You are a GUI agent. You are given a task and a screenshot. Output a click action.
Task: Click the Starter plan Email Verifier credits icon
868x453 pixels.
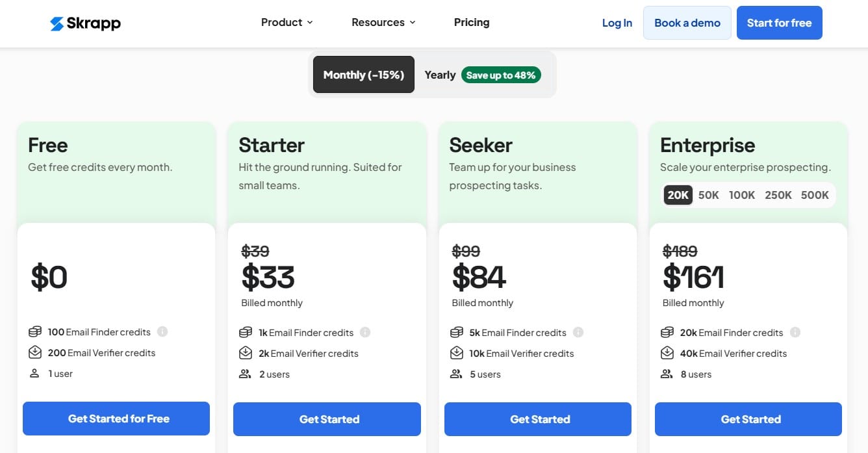pos(246,353)
